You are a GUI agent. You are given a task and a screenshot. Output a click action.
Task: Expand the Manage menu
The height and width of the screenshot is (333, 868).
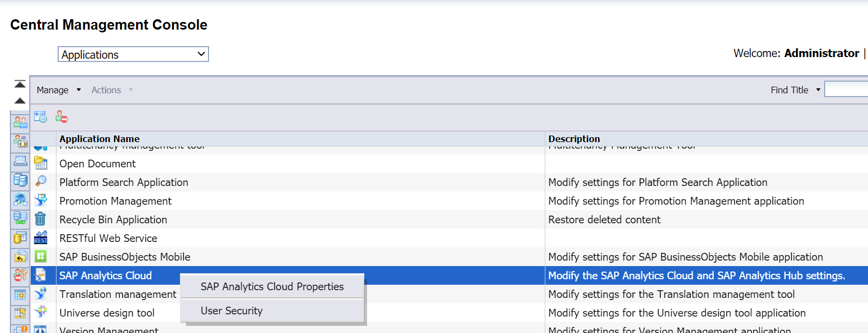tap(58, 90)
